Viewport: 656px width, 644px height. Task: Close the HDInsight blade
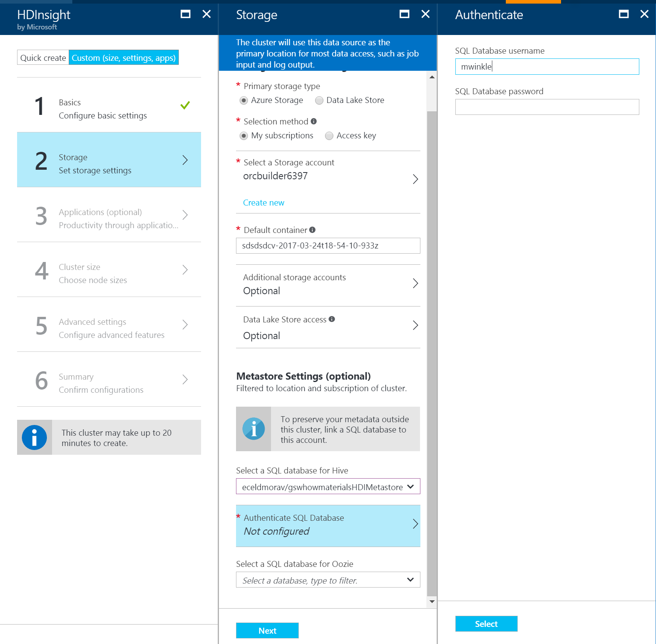[207, 14]
